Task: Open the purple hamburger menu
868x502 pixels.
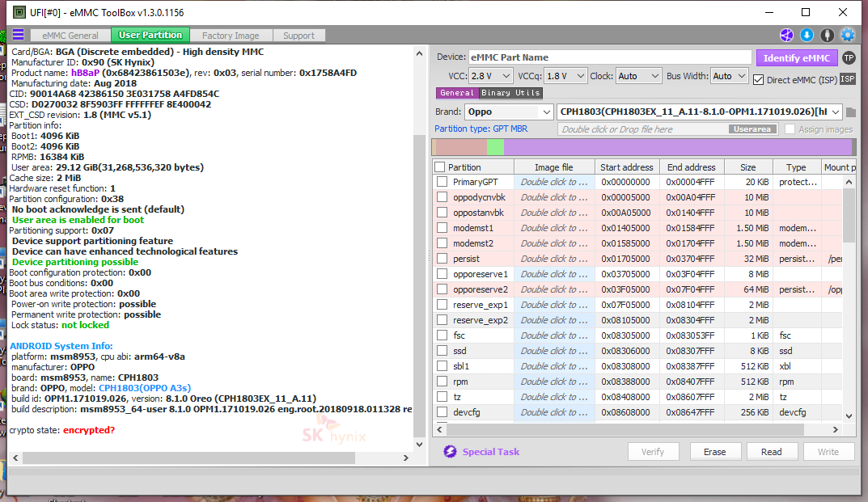Action: pos(19,35)
